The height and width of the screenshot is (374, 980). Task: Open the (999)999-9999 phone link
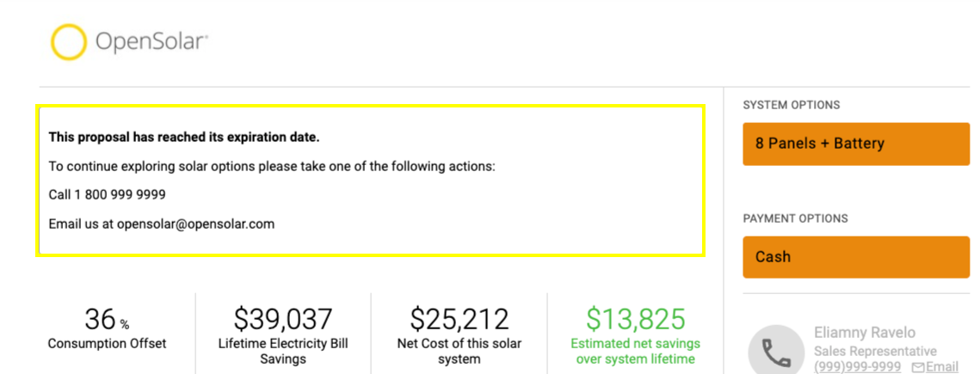point(858,366)
